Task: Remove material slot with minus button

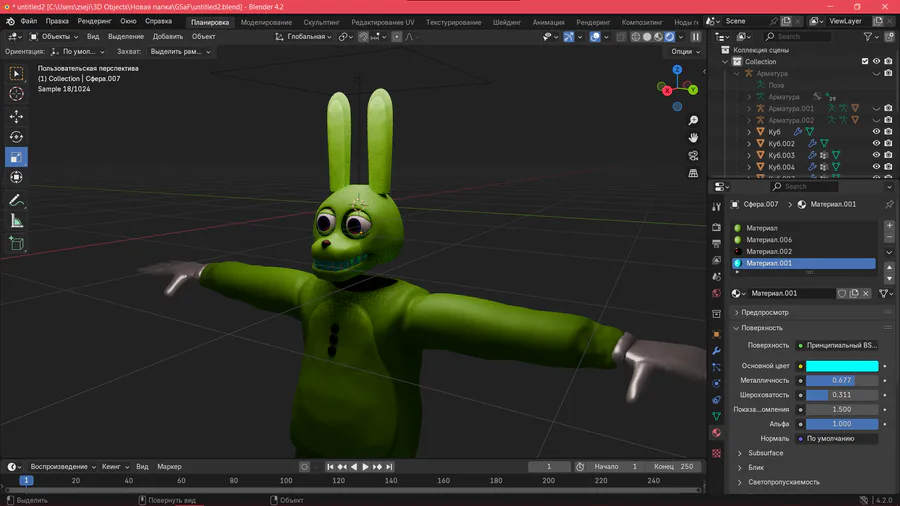Action: click(x=889, y=237)
